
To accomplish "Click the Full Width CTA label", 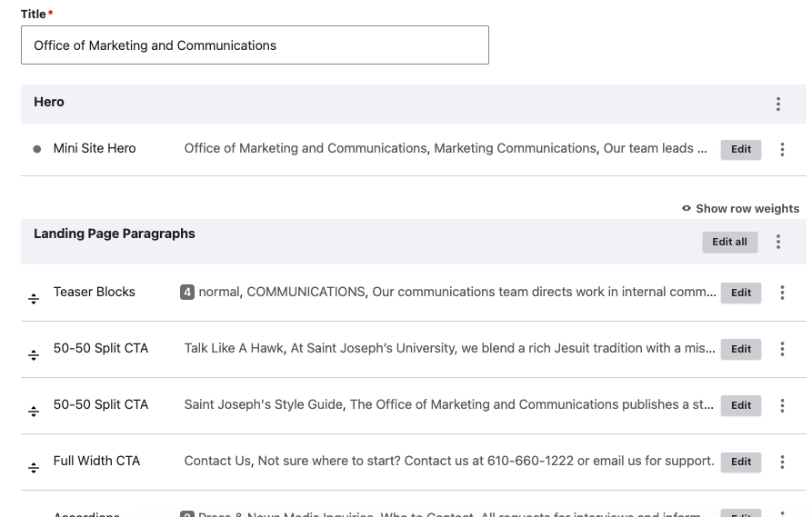I will pyautogui.click(x=96, y=461).
